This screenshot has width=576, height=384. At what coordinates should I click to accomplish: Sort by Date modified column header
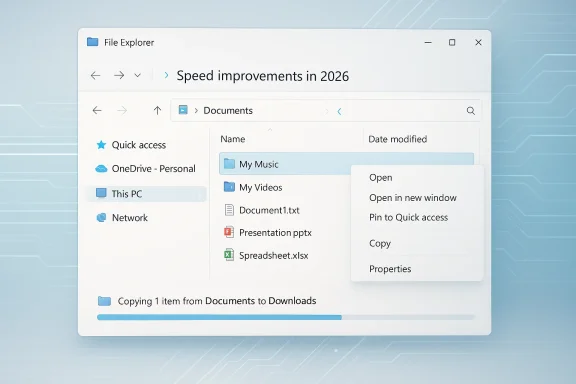tap(397, 139)
